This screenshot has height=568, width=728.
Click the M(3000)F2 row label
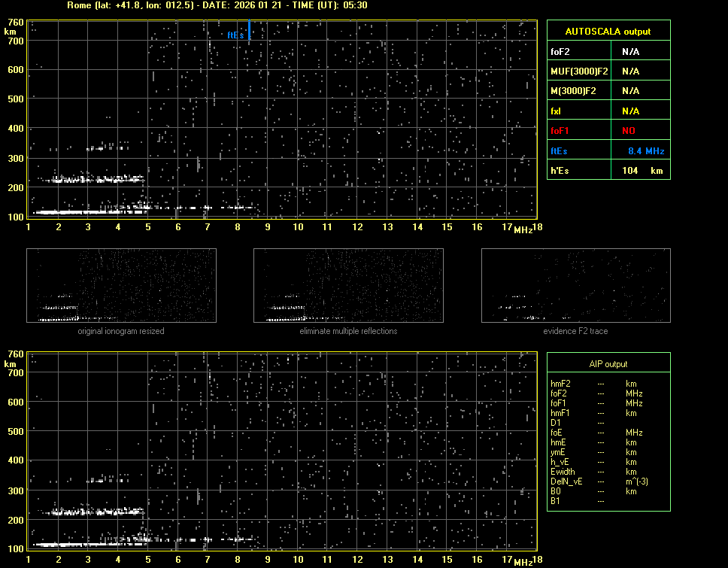pyautogui.click(x=574, y=91)
